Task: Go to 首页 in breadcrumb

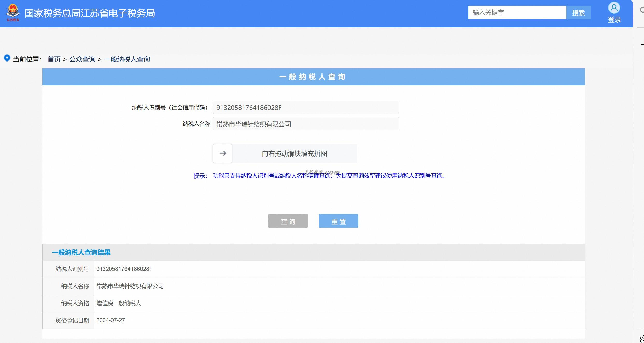Action: [x=54, y=59]
